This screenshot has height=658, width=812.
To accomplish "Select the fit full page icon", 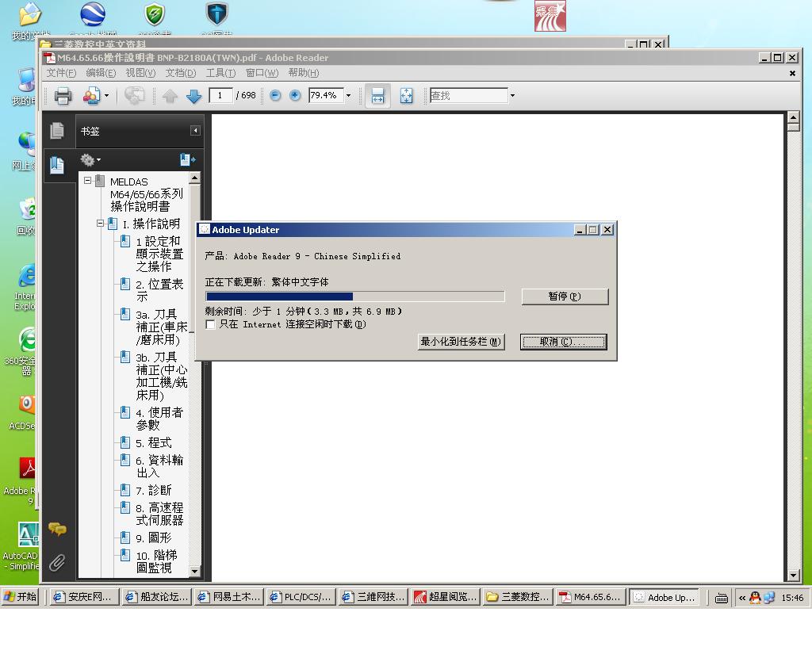I will tap(406, 96).
